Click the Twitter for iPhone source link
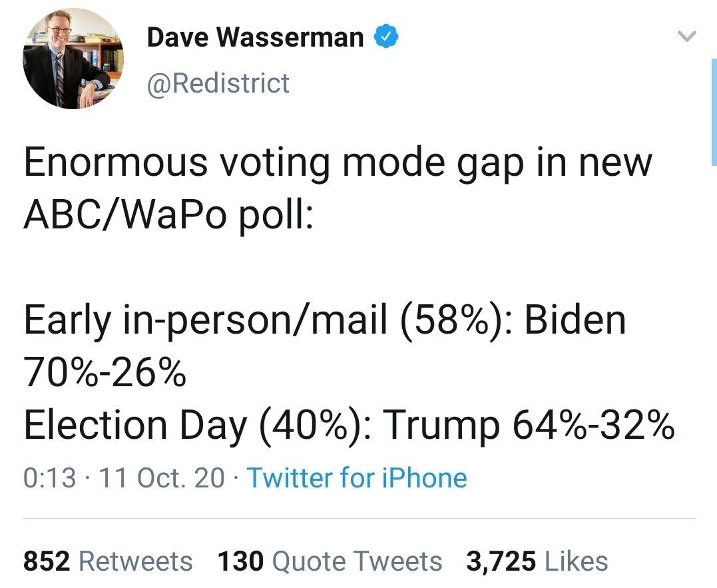The width and height of the screenshot is (717, 588). [x=357, y=478]
